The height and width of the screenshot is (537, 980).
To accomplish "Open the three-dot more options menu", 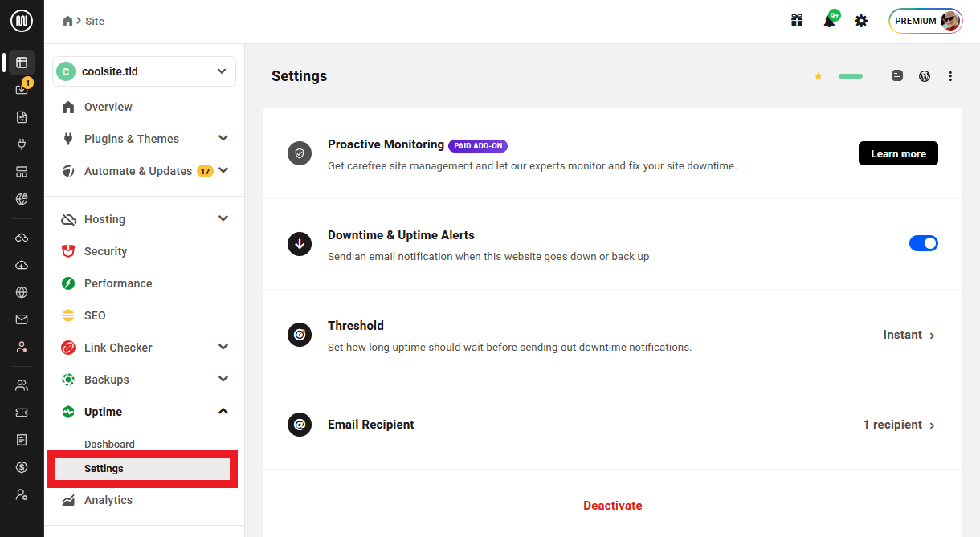I will coord(950,76).
